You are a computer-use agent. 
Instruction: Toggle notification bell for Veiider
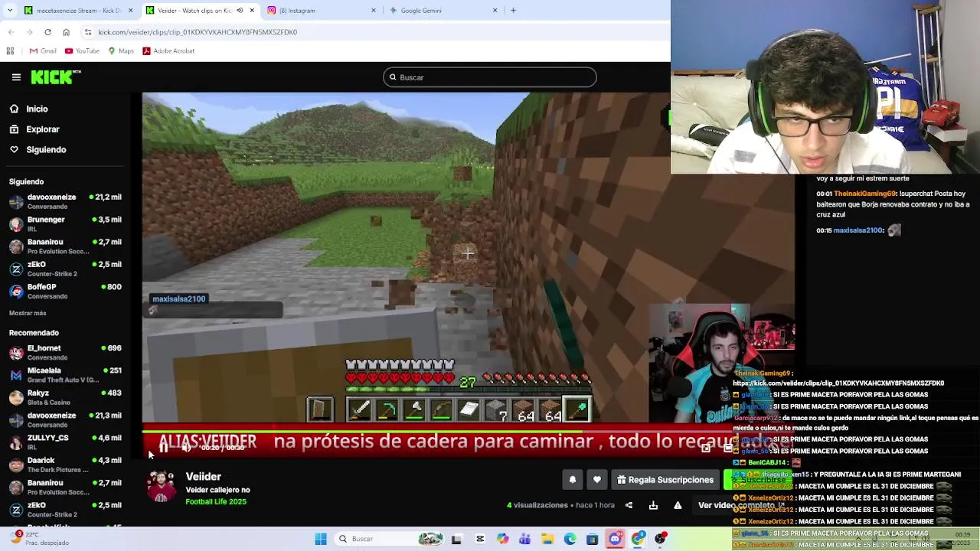[572, 480]
